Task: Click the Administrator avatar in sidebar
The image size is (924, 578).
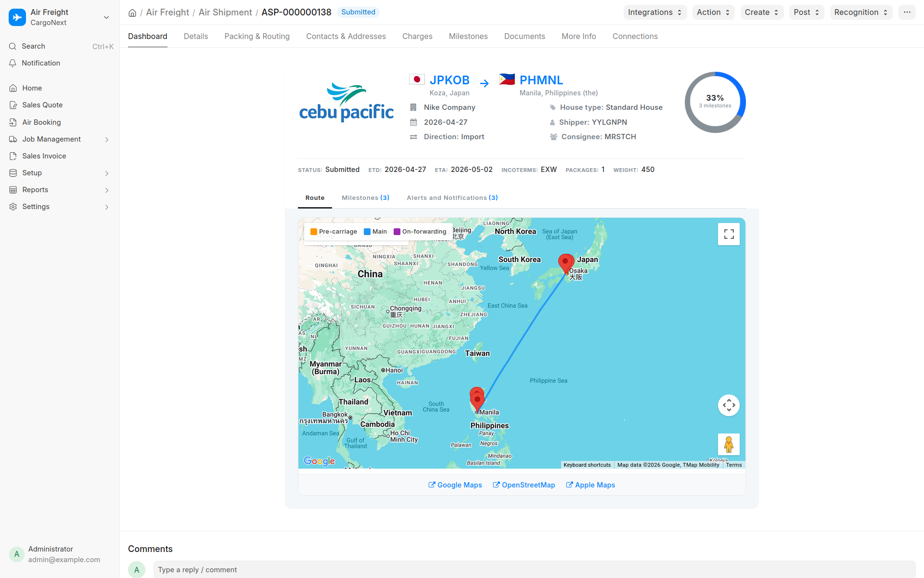Action: coord(17,554)
